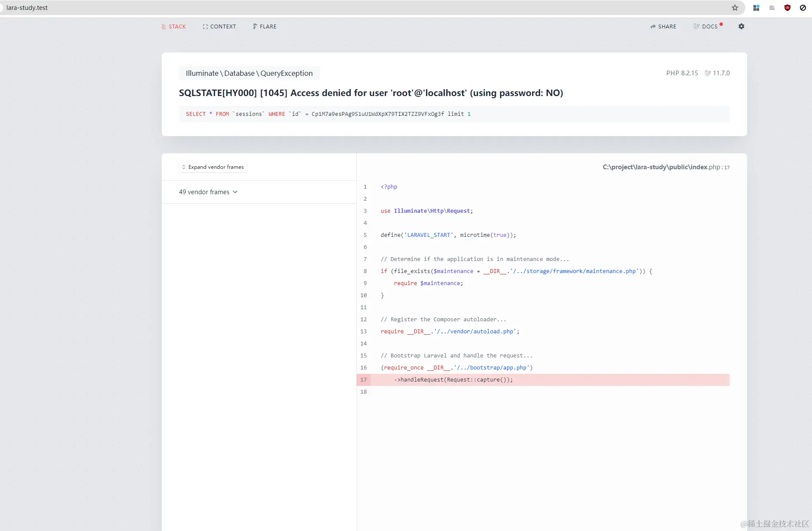
Task: Click the SHARE button
Action: coord(667,26)
